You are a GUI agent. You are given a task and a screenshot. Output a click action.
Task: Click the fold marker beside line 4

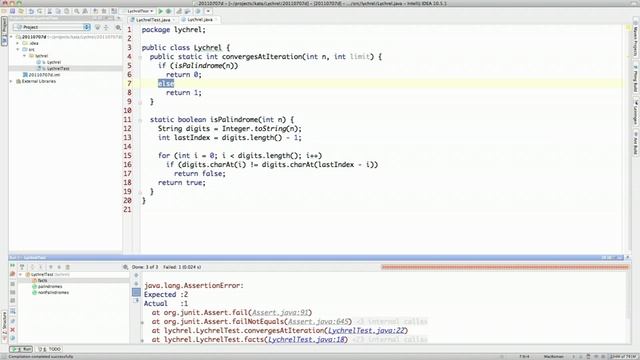coord(140,57)
